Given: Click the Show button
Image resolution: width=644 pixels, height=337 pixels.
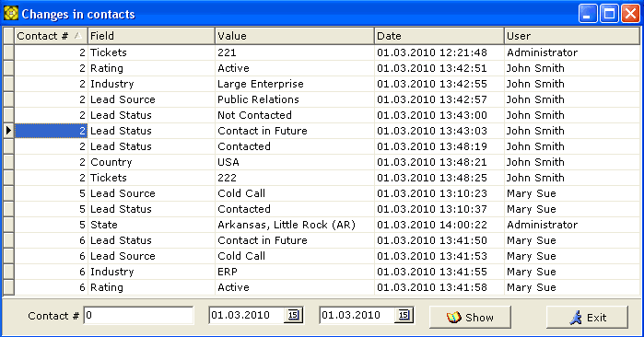Looking at the screenshot, I should (x=470, y=317).
